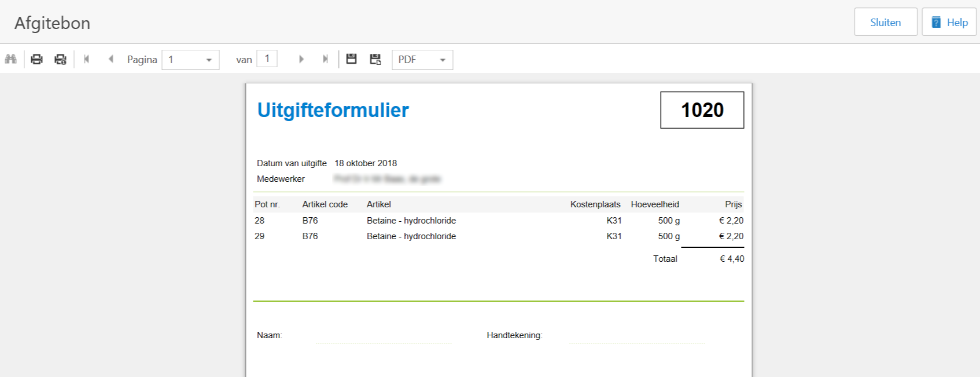Click the Sluiten button

click(885, 22)
